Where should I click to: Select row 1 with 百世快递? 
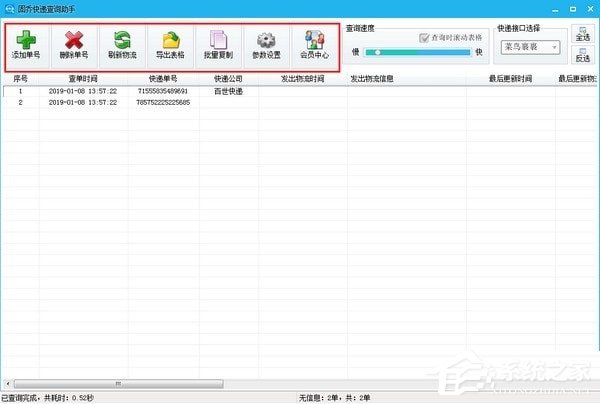[300, 91]
